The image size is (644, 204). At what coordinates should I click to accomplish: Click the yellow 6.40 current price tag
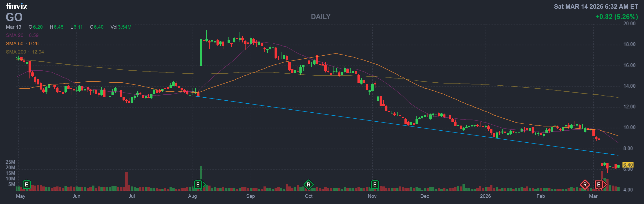point(628,165)
